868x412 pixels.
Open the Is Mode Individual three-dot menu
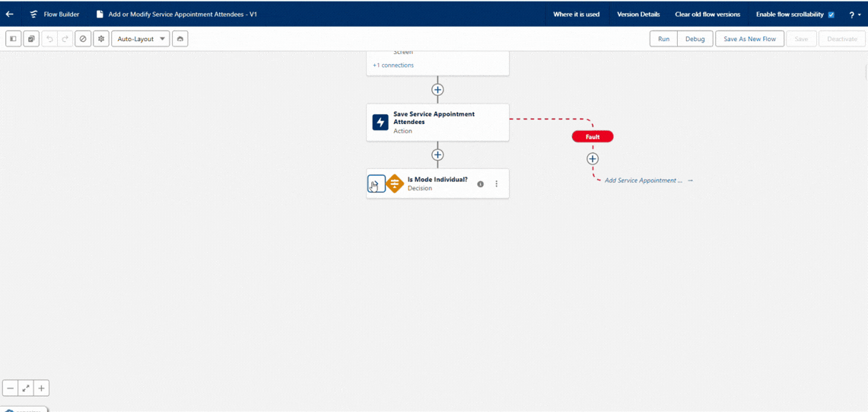tap(497, 184)
